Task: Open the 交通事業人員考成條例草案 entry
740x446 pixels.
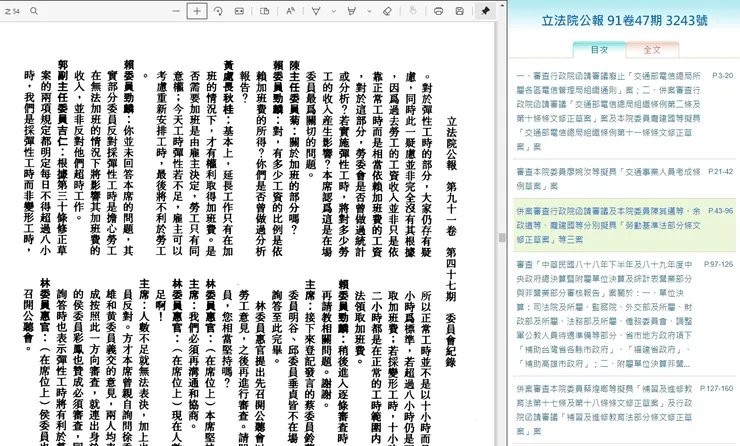Action: [608, 178]
